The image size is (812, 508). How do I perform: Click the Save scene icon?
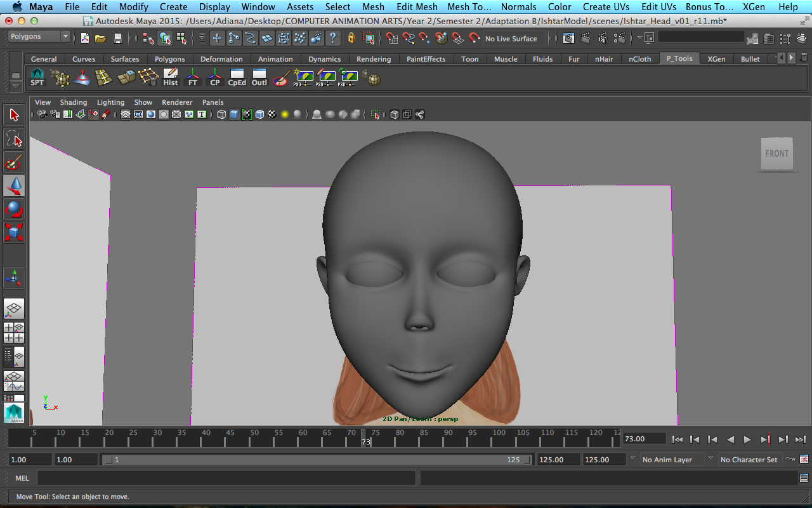click(117, 39)
